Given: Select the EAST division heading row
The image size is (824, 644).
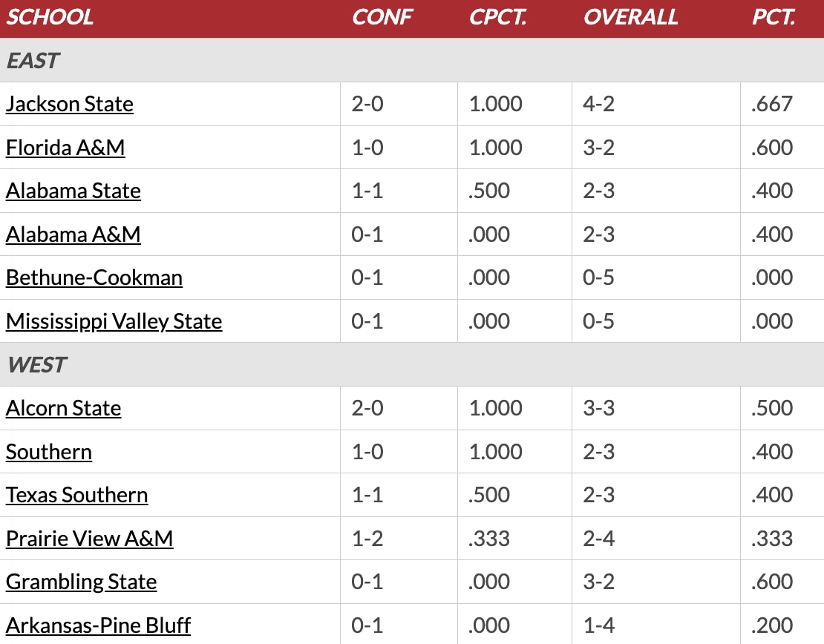Looking at the screenshot, I should pos(412,60).
